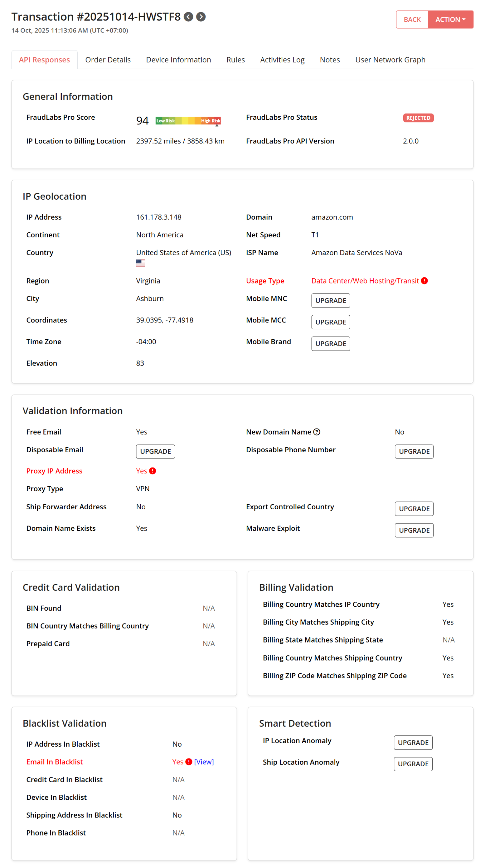Click View link for blacklisted email
This screenshot has height=868, width=485.
(x=204, y=762)
